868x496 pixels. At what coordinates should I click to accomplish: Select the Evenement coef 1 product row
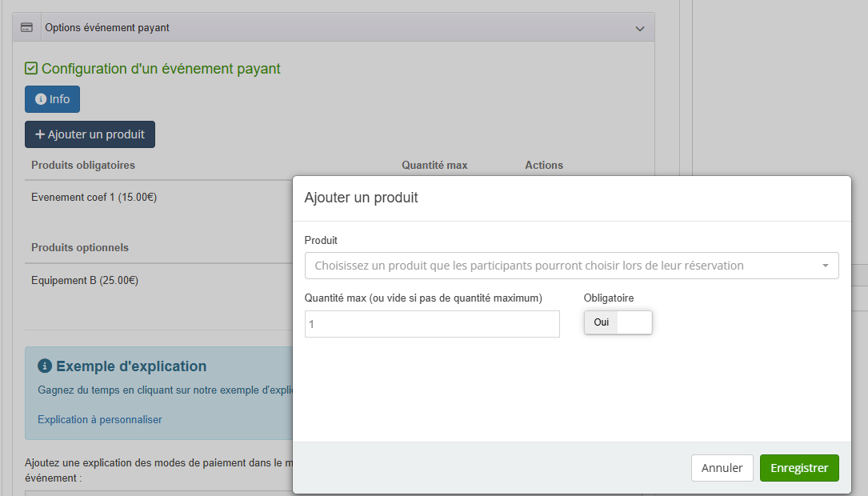click(94, 197)
